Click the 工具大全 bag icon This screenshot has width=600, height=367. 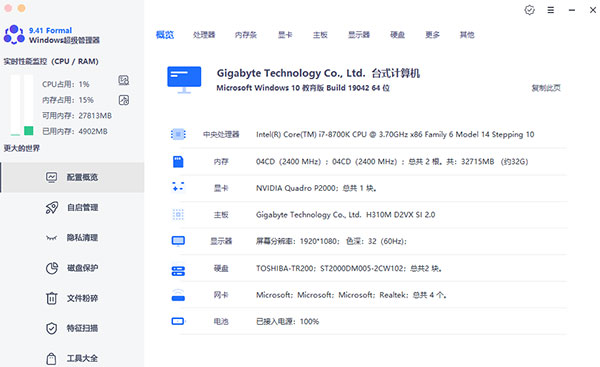51,359
